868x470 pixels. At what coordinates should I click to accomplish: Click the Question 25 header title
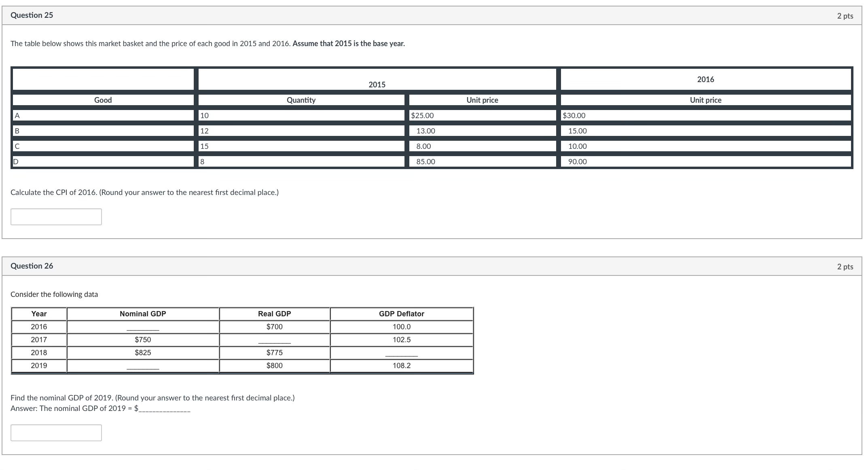pos(32,15)
